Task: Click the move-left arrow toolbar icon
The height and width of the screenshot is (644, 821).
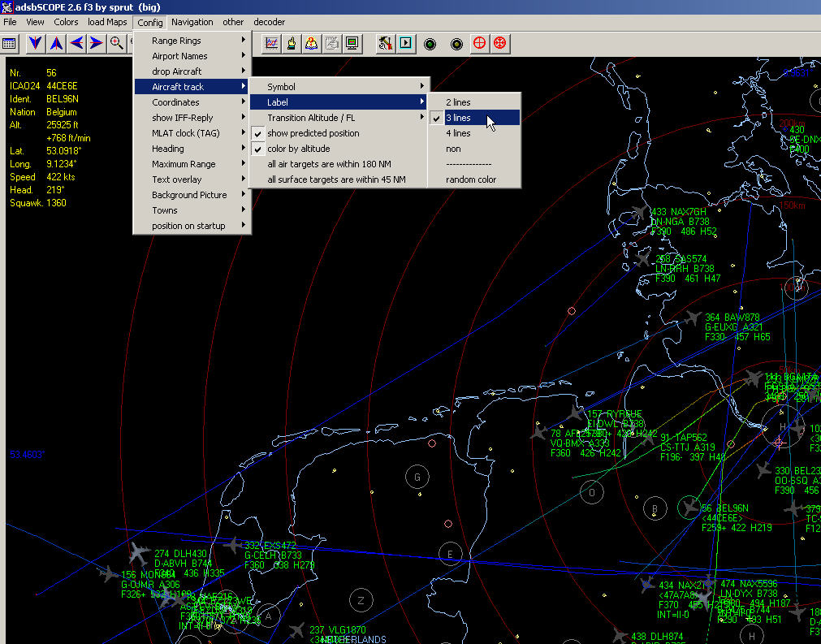Action: click(x=76, y=43)
